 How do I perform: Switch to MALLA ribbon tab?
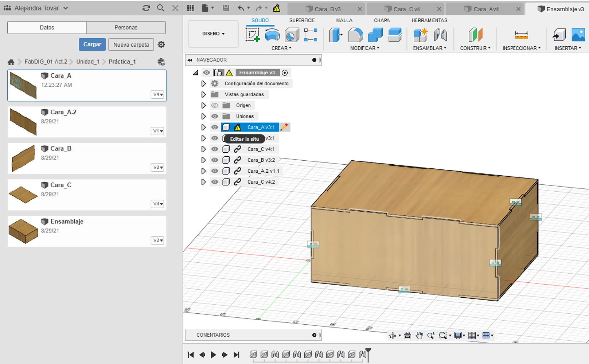click(x=344, y=20)
